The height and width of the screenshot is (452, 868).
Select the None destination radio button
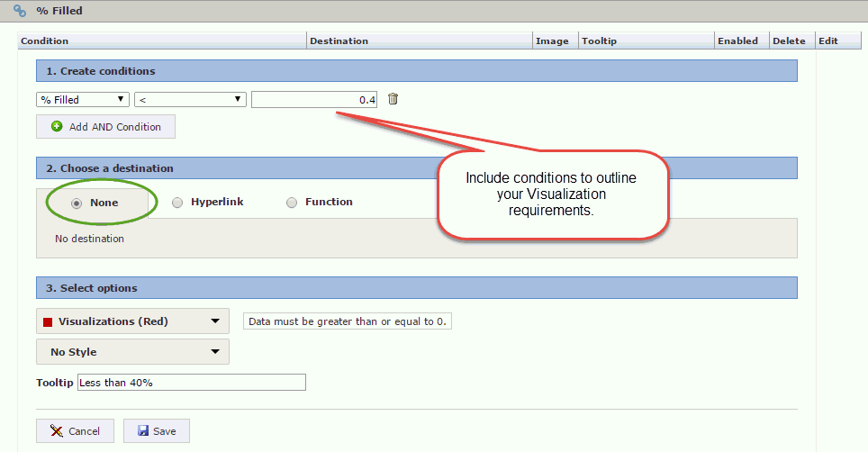77,203
